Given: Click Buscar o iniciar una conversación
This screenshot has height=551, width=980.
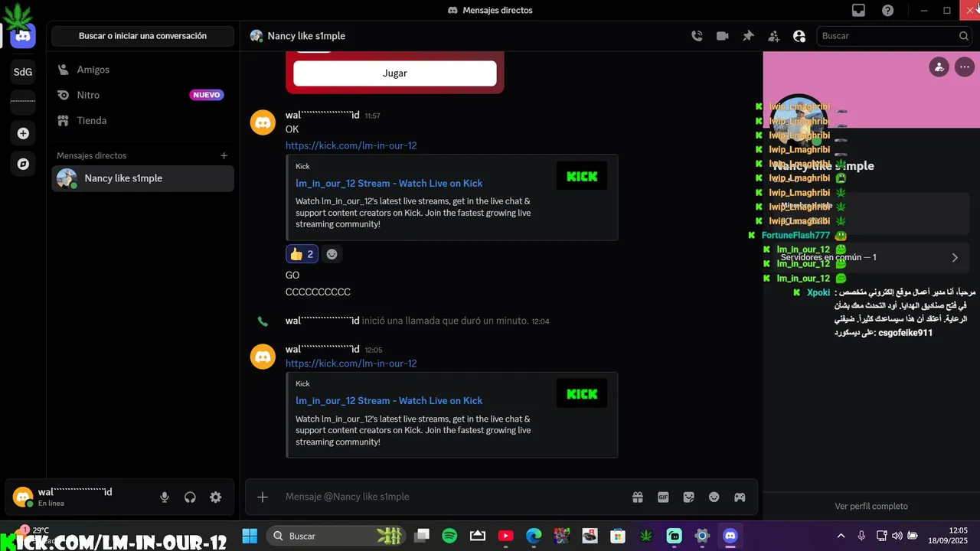Looking at the screenshot, I should click(142, 36).
